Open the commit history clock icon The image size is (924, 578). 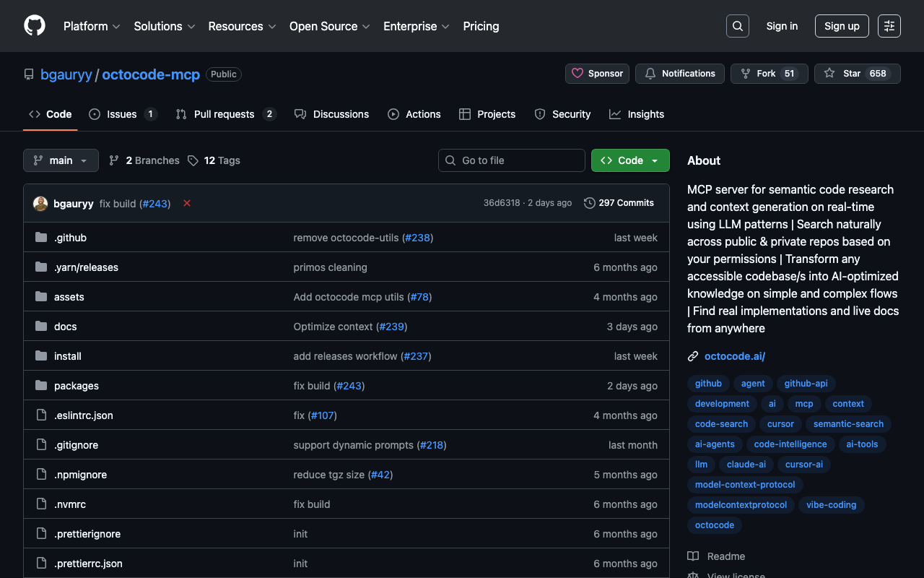click(x=590, y=203)
